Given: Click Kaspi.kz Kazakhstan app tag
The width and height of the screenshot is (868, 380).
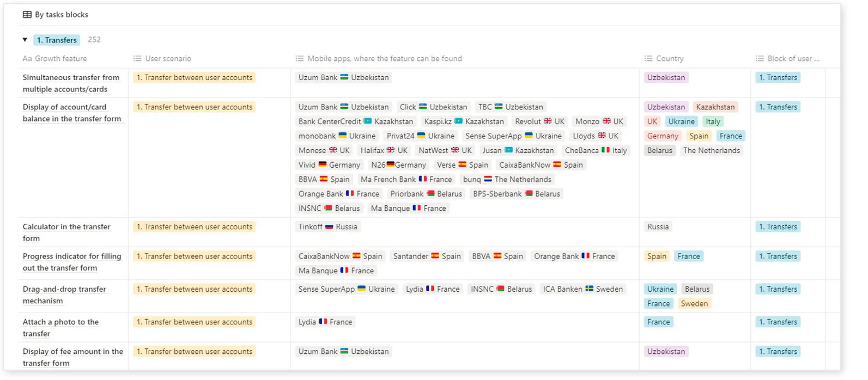Looking at the screenshot, I should 464,121.
